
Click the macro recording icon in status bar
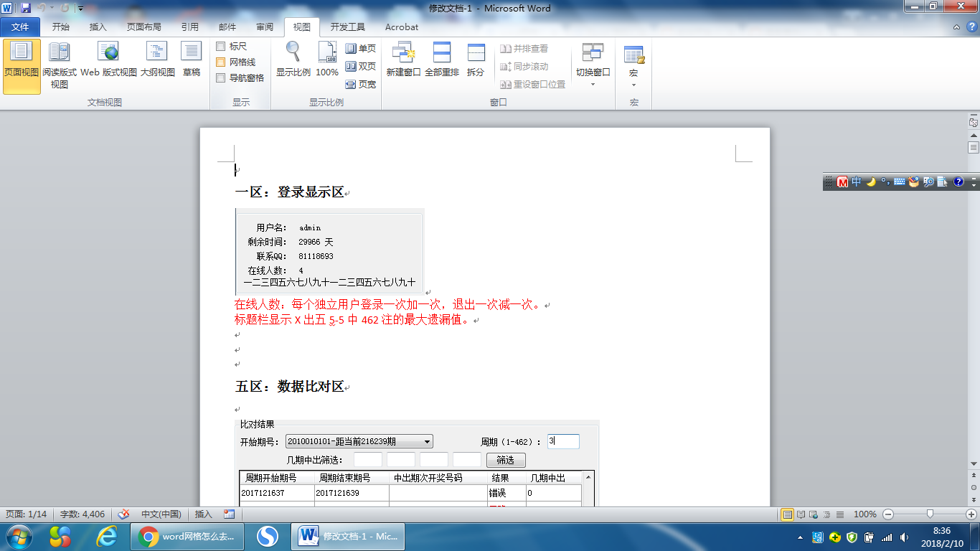pyautogui.click(x=230, y=514)
